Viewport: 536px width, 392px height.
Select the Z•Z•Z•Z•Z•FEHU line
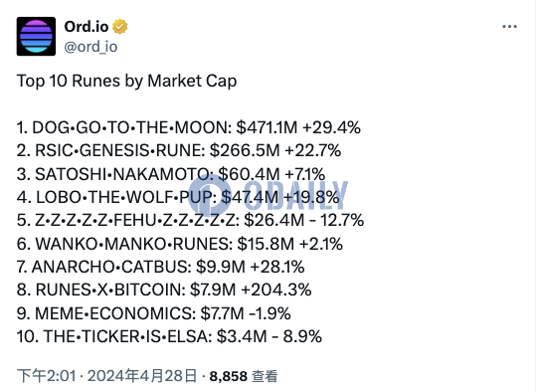tap(190, 220)
